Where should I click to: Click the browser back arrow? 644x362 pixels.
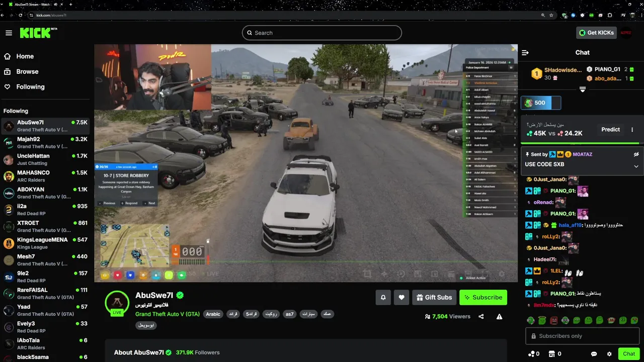3,15
